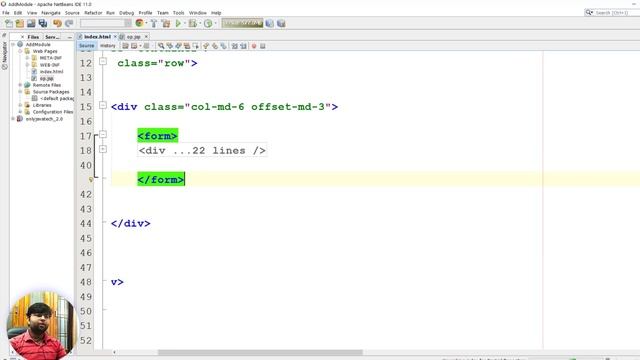This screenshot has width=640, height=360.
Task: Expand the folded div at line 18
Action: pos(103,149)
